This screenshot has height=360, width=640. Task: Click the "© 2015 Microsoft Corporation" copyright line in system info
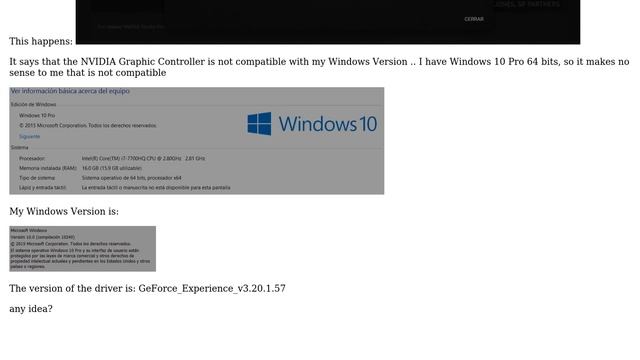(x=87, y=126)
